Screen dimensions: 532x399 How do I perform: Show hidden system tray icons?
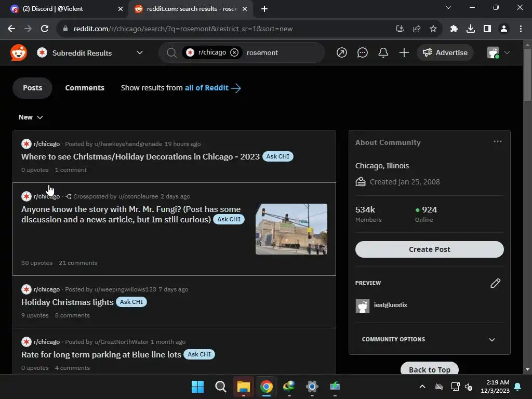[x=422, y=387]
